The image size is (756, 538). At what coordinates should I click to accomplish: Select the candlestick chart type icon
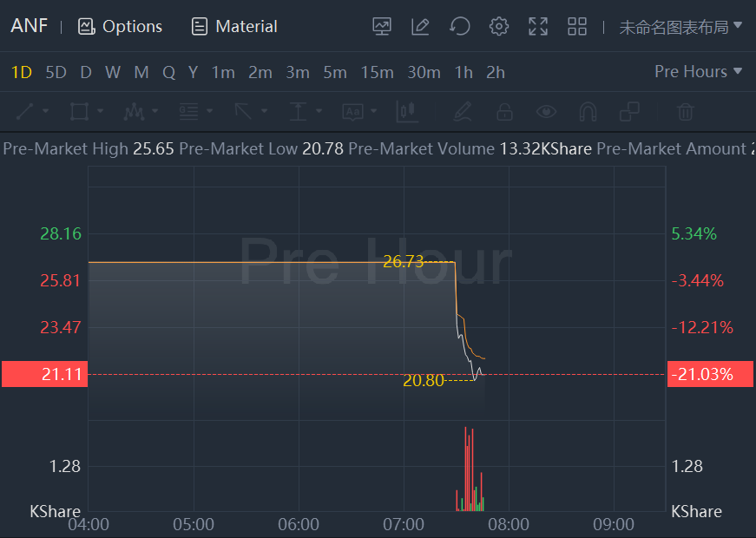(x=407, y=111)
